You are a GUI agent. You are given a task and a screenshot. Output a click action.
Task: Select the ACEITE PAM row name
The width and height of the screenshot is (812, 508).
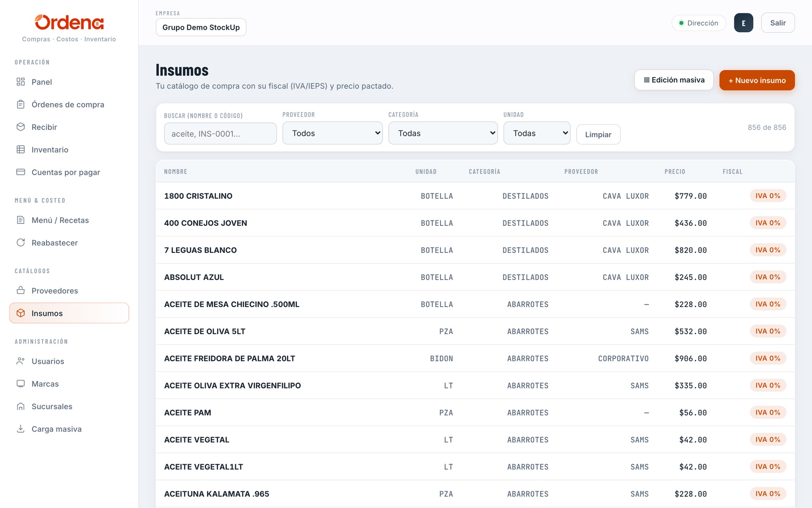tap(188, 413)
